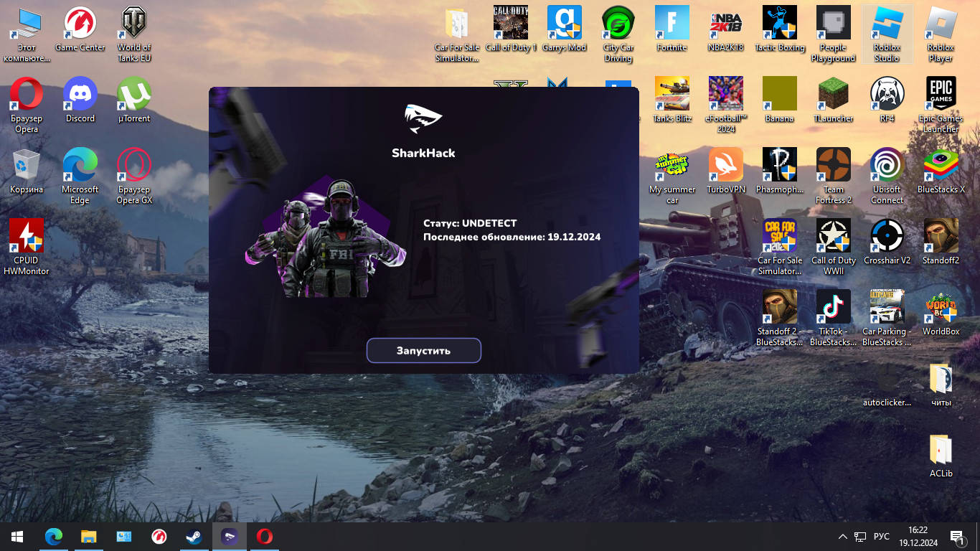The width and height of the screenshot is (980, 551).
Task: Open the Windows Start menu
Action: (17, 537)
